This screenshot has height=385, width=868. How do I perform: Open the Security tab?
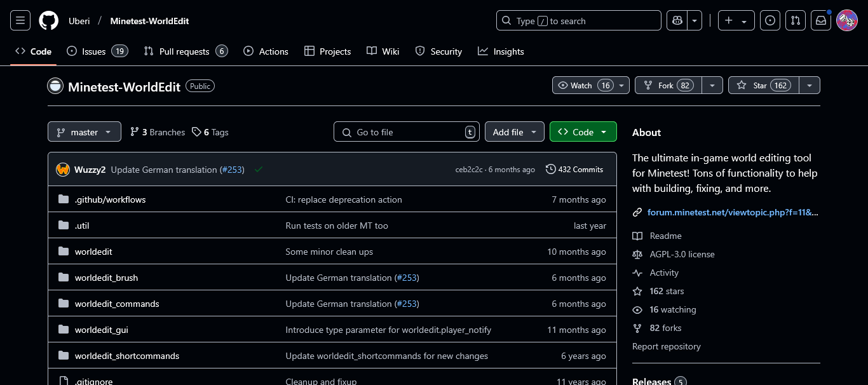pos(438,51)
